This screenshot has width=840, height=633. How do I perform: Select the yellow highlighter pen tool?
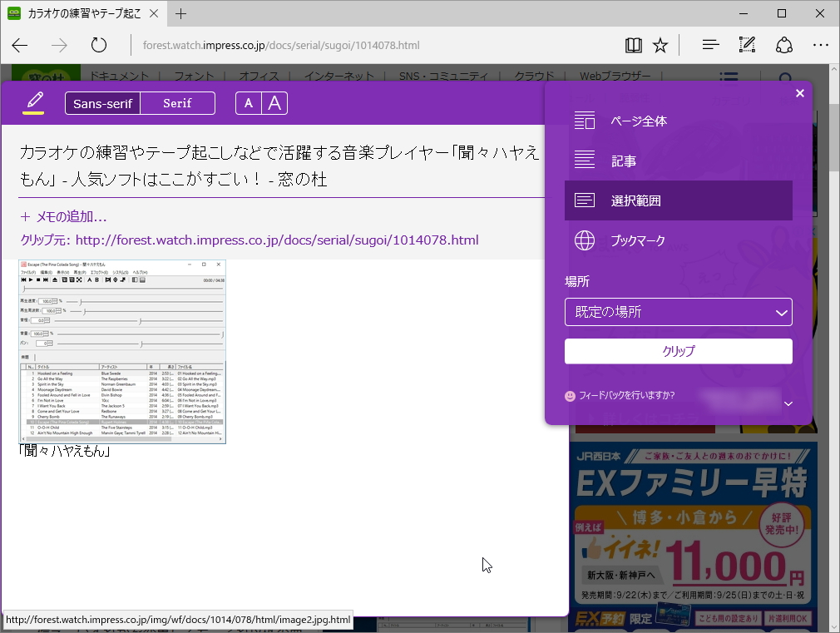(x=34, y=102)
